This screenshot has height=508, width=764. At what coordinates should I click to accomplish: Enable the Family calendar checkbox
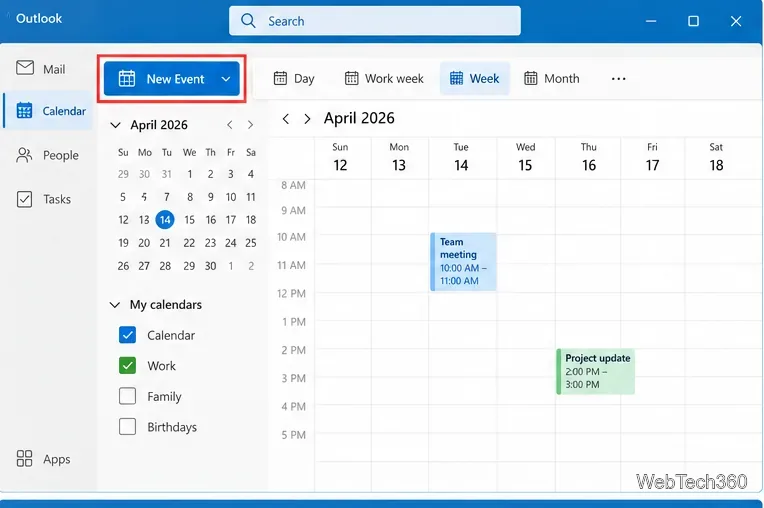click(x=127, y=396)
